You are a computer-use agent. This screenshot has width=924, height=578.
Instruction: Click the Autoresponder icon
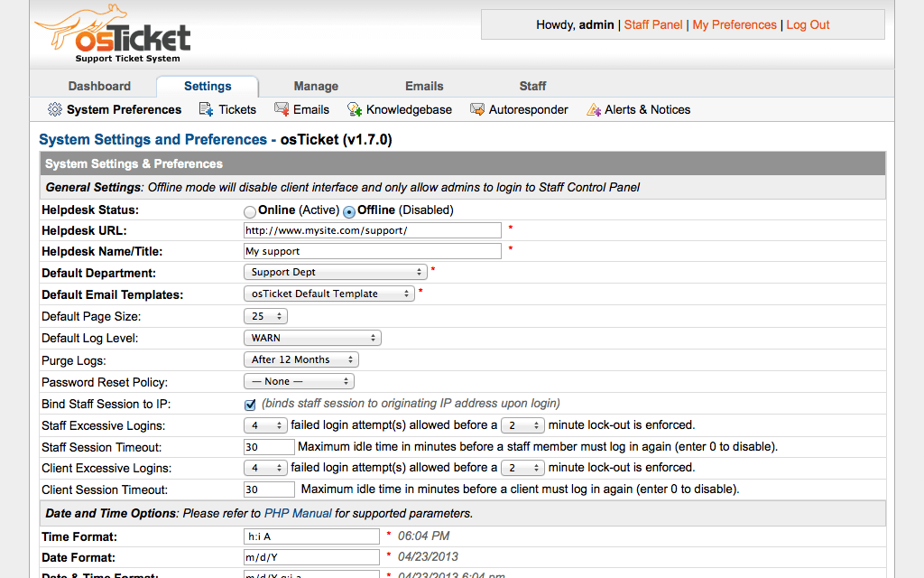pos(477,109)
